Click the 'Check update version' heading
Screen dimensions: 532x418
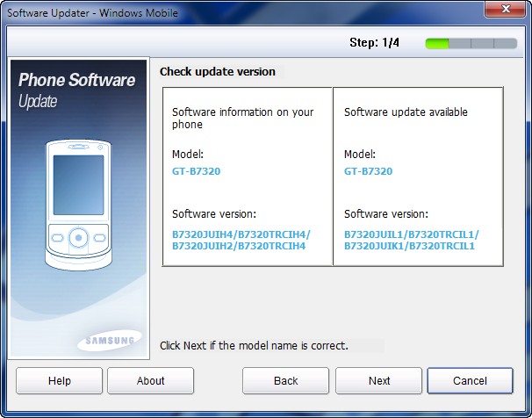pos(218,72)
